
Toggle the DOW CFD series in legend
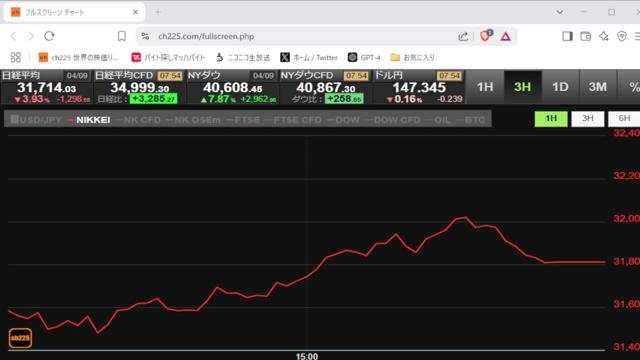coord(393,120)
